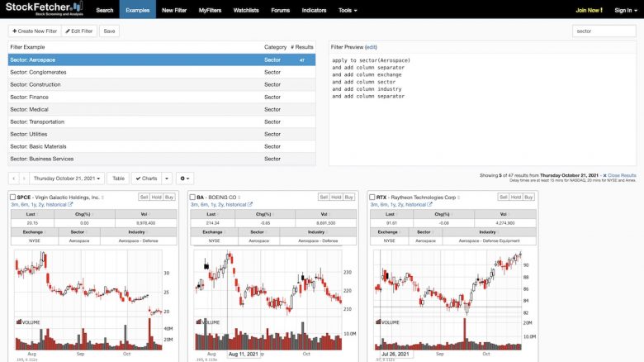Select Sector: Construction filter row
The height and width of the screenshot is (362, 644).
(x=162, y=84)
